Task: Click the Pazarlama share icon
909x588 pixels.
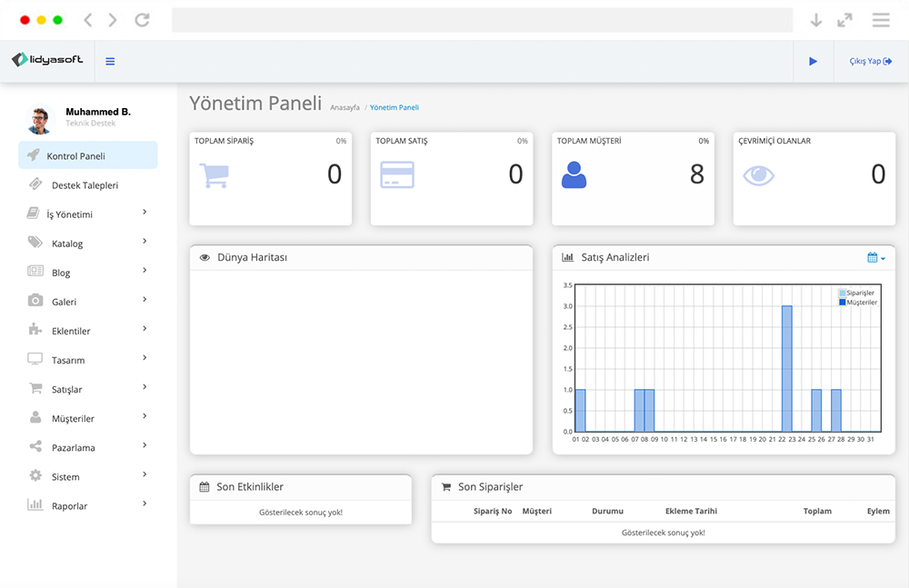Action: (35, 446)
